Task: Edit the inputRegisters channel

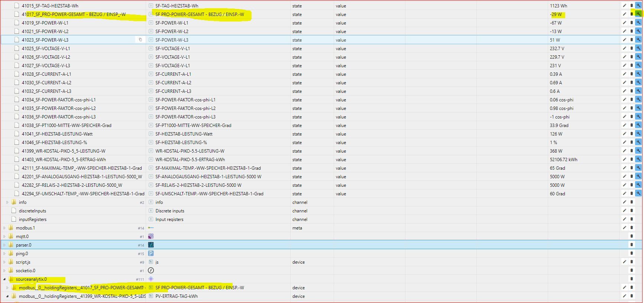Action: pyautogui.click(x=624, y=219)
